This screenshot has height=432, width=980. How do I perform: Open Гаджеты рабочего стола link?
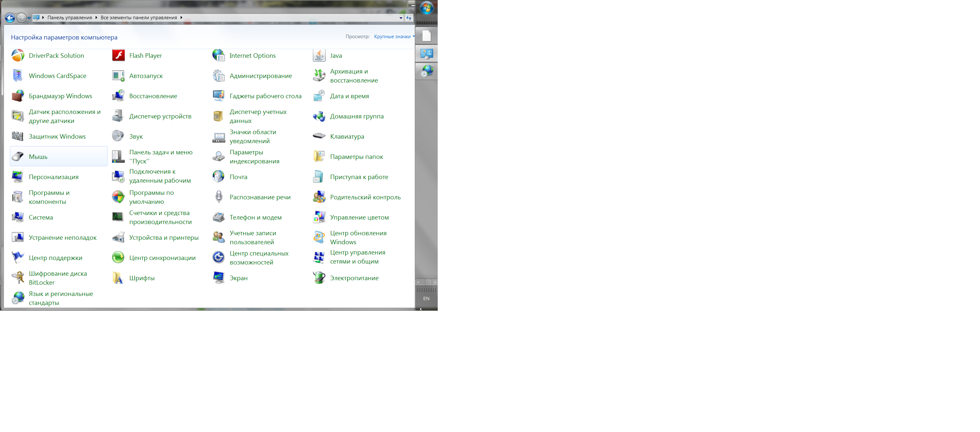[265, 96]
